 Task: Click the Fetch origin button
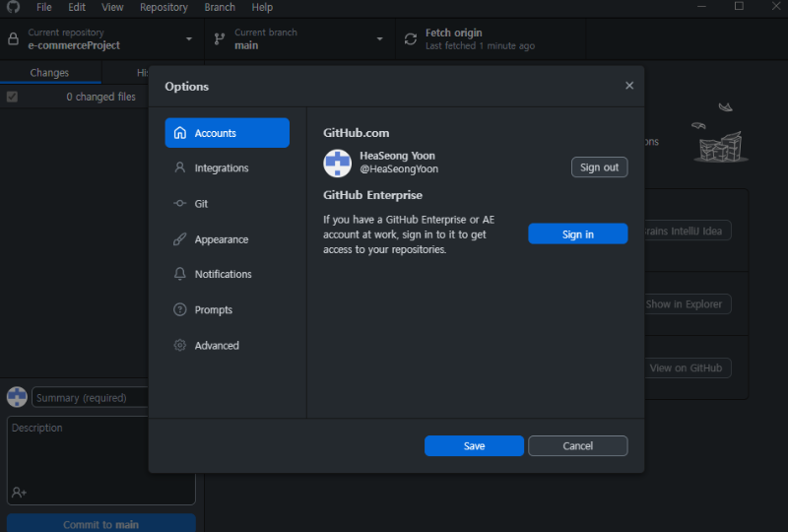491,38
